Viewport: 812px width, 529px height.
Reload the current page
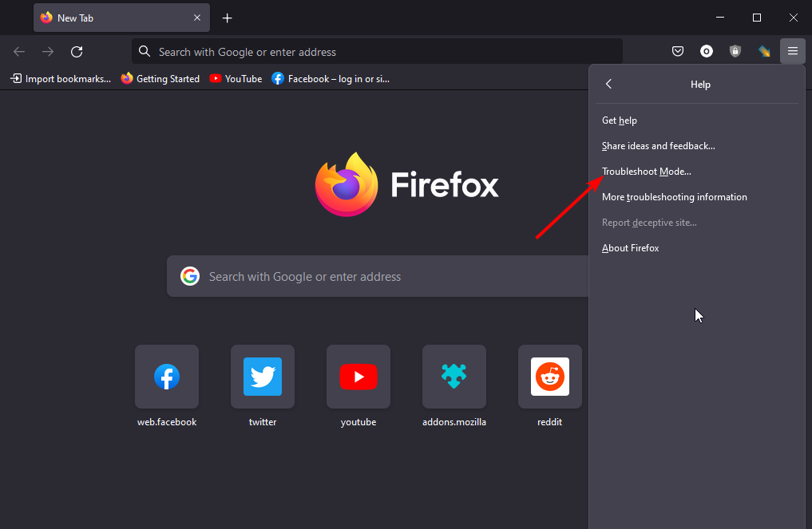coord(77,52)
